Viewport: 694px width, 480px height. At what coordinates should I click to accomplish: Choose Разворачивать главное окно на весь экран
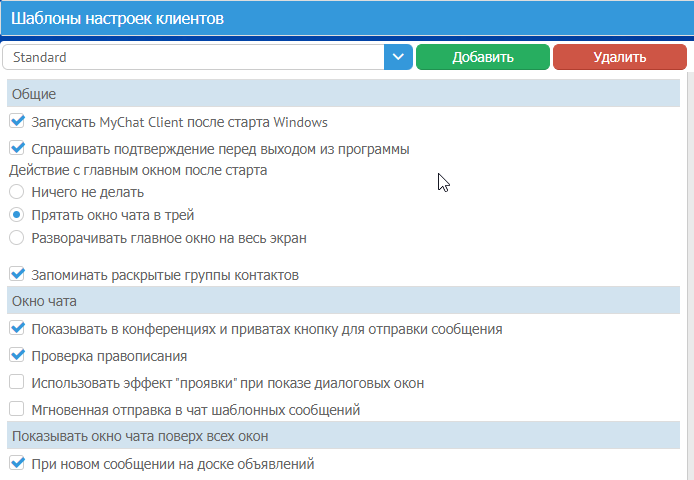point(17,238)
